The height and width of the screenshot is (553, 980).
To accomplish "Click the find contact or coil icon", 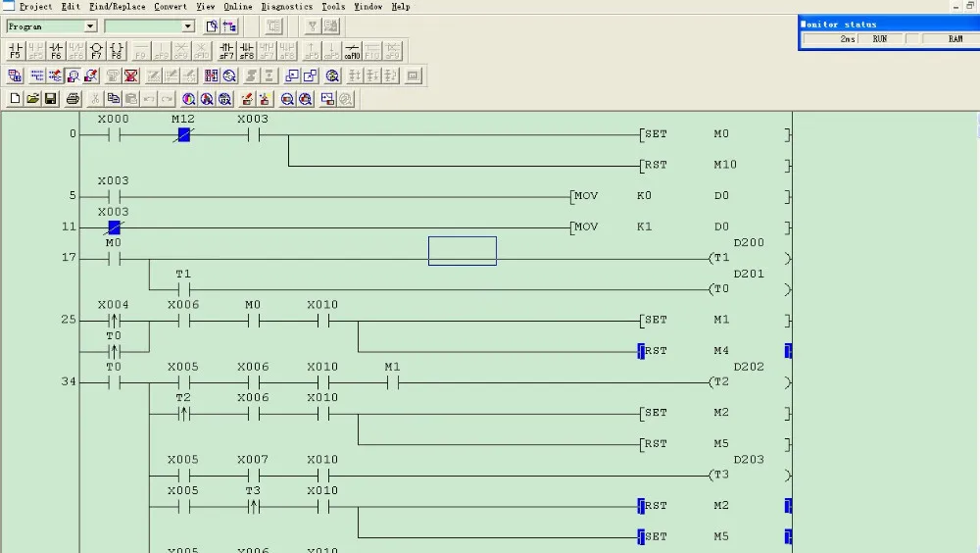I will 225,99.
